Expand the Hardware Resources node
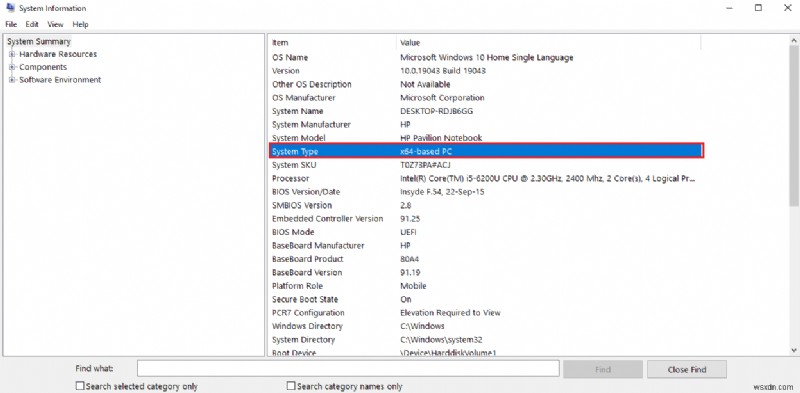800x393 pixels. (12, 54)
